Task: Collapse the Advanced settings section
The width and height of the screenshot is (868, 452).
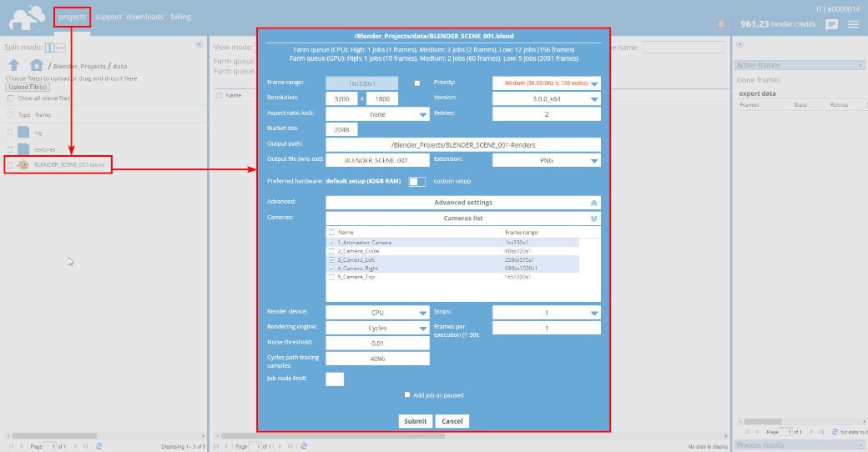Action: click(462, 203)
